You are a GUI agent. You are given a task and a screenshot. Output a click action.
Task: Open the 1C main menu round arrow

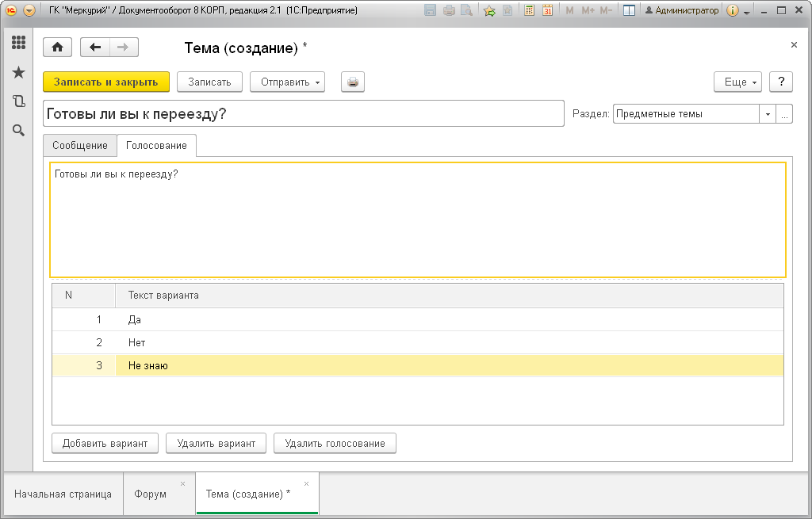click(x=29, y=10)
